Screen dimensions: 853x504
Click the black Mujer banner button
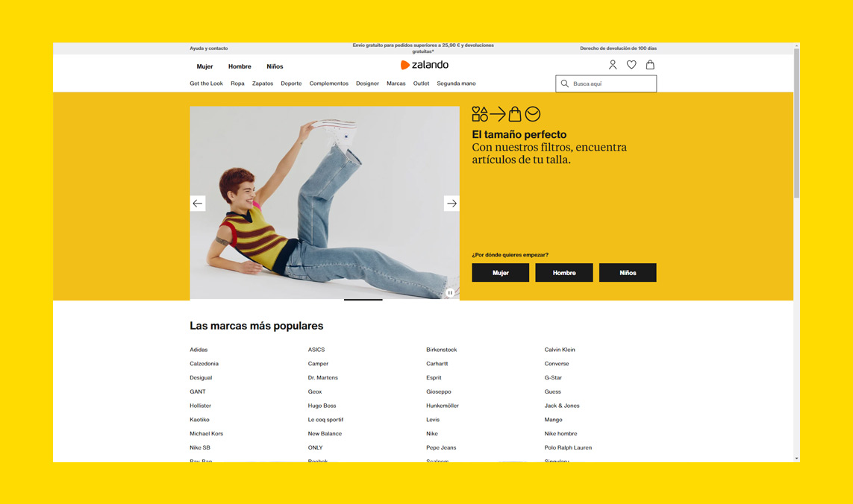501,272
